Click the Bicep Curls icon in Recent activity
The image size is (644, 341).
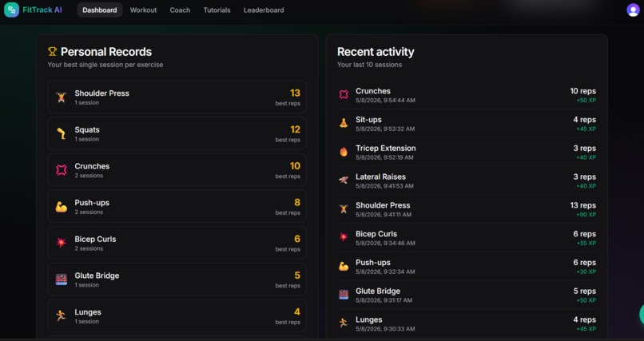(x=344, y=237)
